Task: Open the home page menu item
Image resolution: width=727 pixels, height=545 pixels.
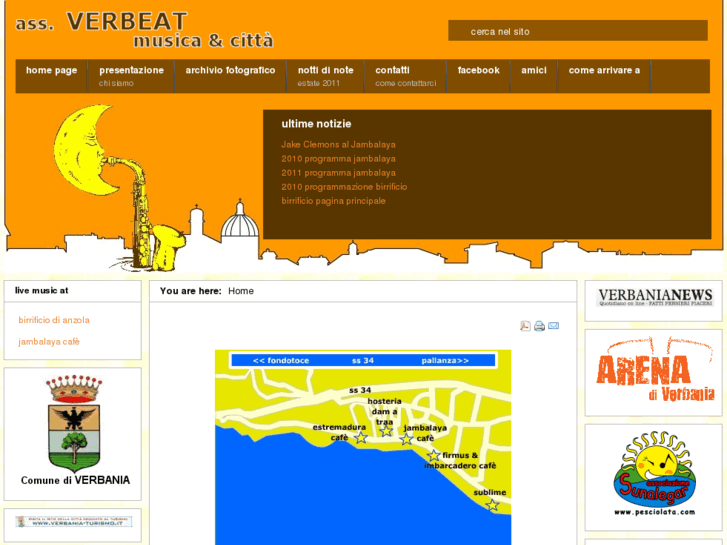Action: click(x=51, y=76)
